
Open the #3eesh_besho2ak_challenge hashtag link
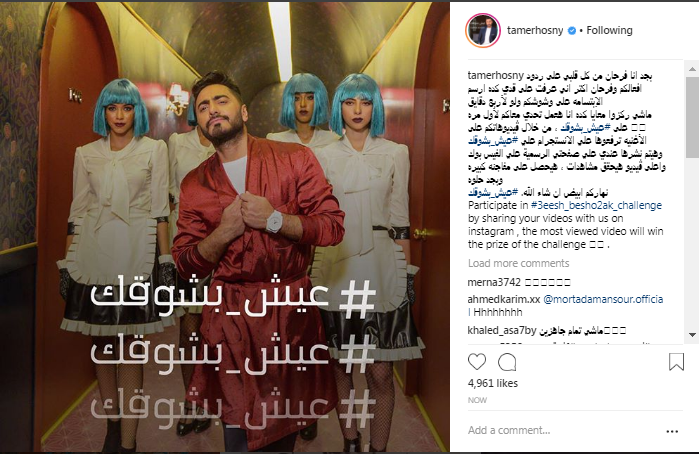pos(596,206)
